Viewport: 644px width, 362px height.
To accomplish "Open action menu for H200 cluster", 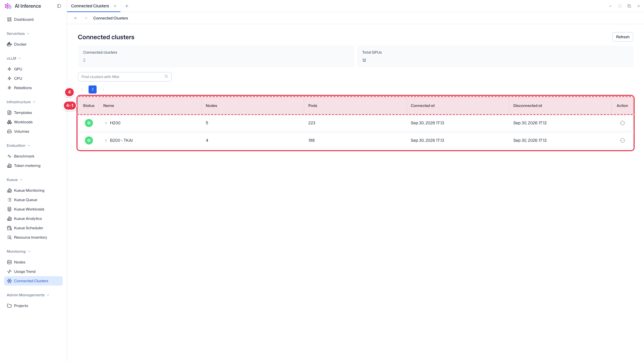I will [623, 123].
